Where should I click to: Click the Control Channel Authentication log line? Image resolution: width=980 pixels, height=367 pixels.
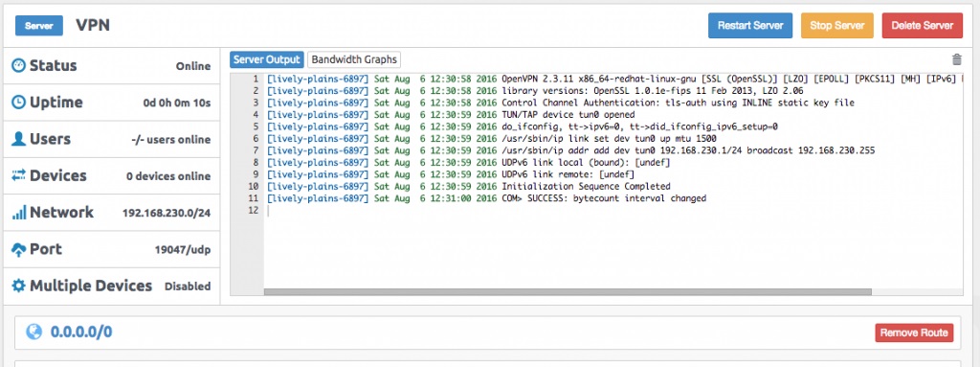pyautogui.click(x=561, y=103)
